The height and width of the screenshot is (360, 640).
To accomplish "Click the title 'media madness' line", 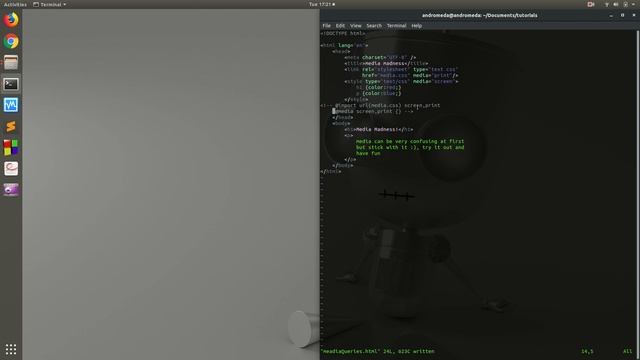I will pos(386,63).
